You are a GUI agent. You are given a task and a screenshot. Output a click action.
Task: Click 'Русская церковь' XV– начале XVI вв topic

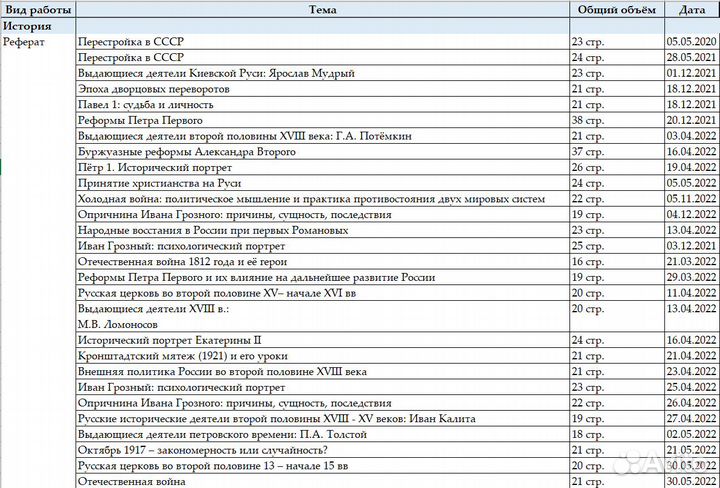[322, 293]
